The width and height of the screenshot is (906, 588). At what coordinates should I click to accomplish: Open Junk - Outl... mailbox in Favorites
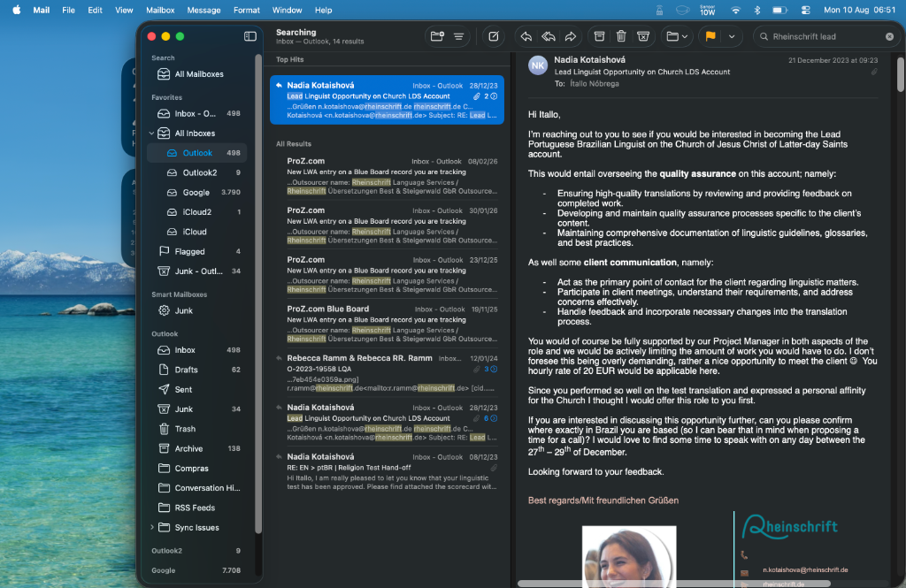point(198,271)
